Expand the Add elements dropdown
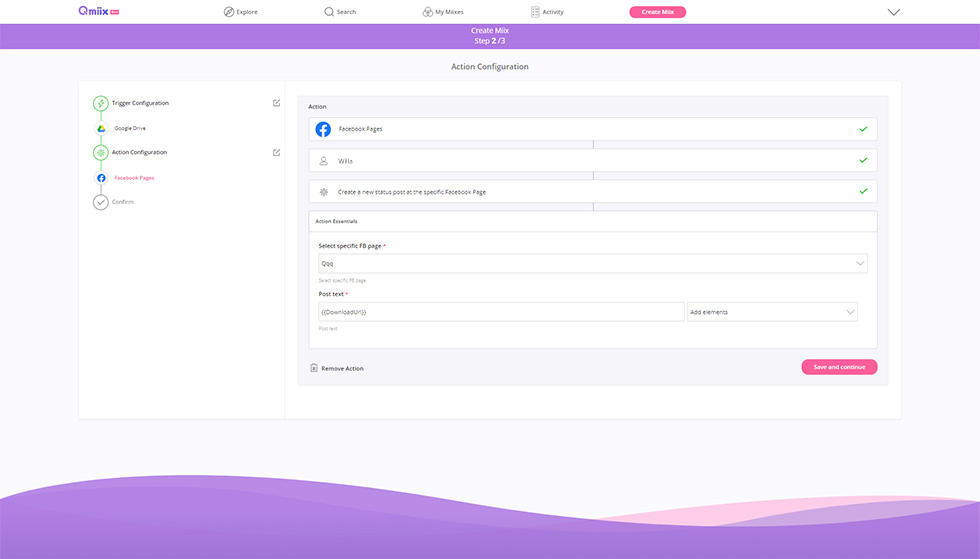The image size is (980, 559). (772, 312)
